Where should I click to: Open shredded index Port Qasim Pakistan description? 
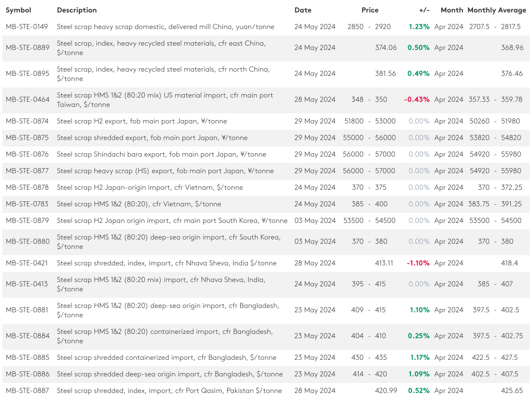(169, 391)
